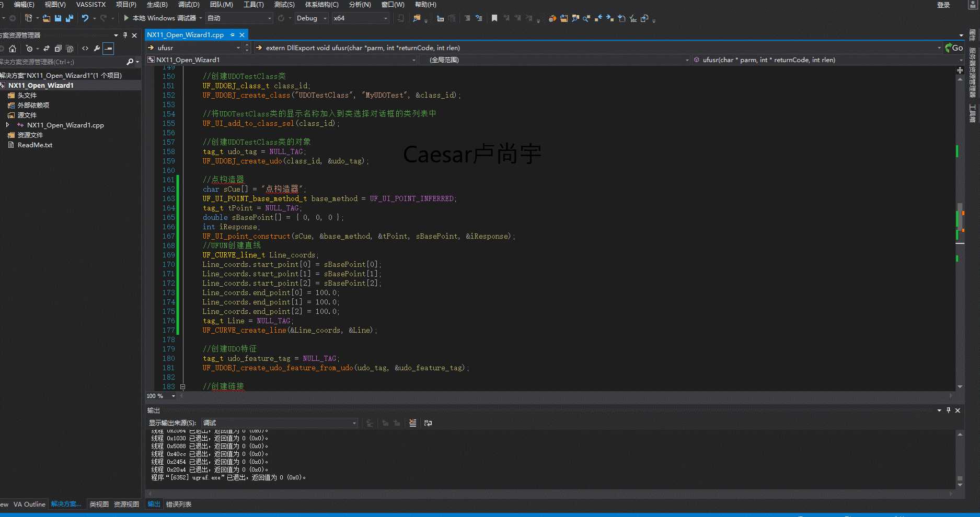Click the 登录 sign-in link
The width and height of the screenshot is (980, 517).
point(943,5)
